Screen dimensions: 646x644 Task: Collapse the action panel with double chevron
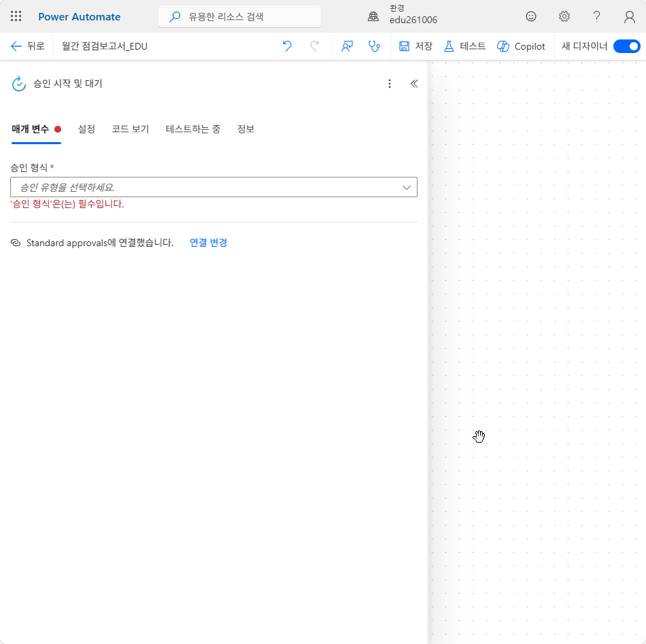click(414, 84)
